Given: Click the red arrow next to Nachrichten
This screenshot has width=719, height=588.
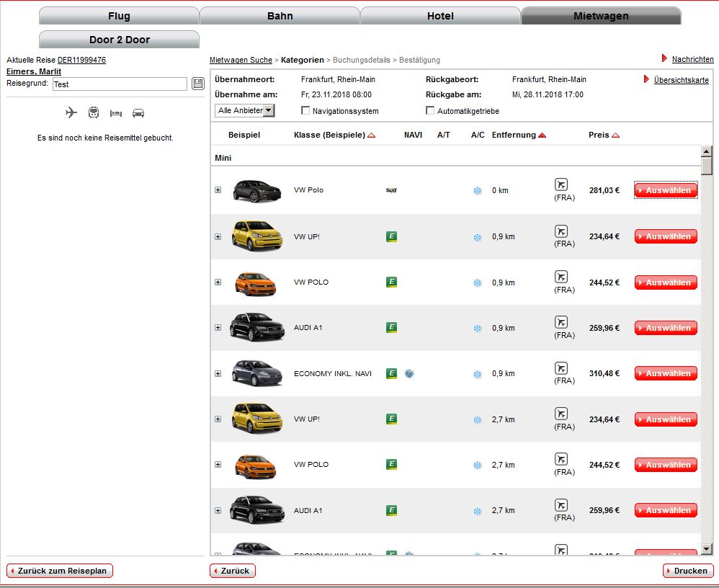Looking at the screenshot, I should click(664, 58).
